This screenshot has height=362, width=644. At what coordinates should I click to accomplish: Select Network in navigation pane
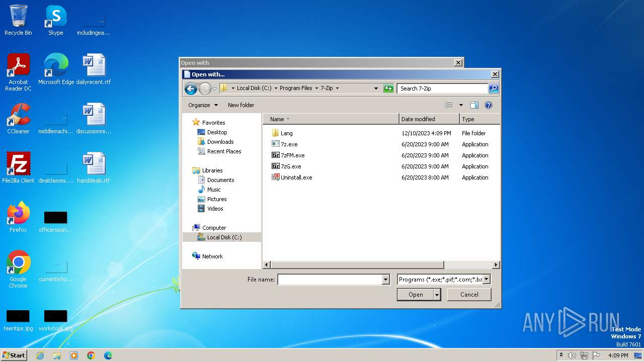(x=212, y=256)
